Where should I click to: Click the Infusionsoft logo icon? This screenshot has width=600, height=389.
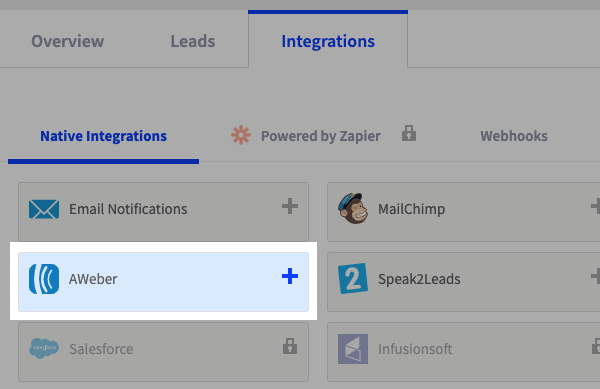[353, 349]
